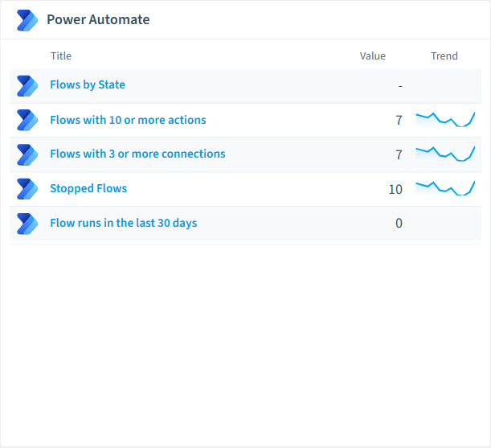Click the icon beside Flow runs in the last 30 days
Screen dimensions: 491x448
(x=27, y=224)
